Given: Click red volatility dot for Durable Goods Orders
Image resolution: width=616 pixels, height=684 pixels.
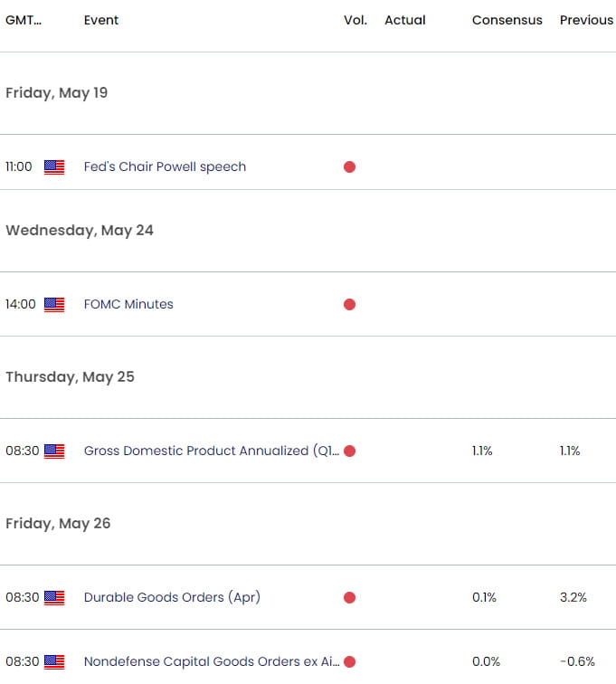Looking at the screenshot, I should [349, 597].
